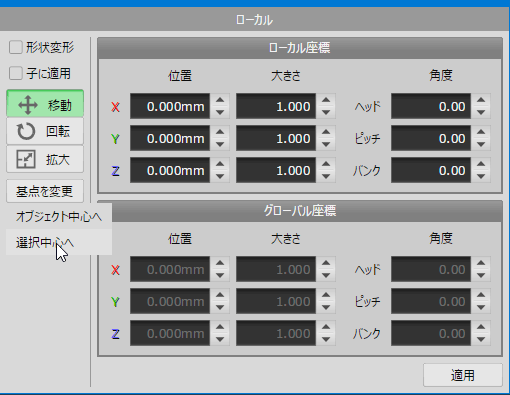The image size is (510, 395).
Task: Click the global Z size field
Action: 276,333
